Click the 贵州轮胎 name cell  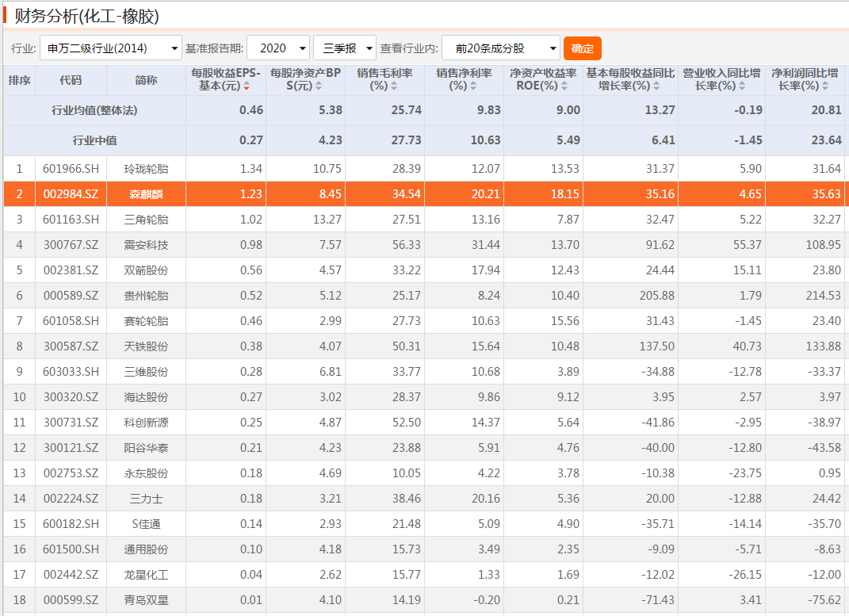coord(146,296)
